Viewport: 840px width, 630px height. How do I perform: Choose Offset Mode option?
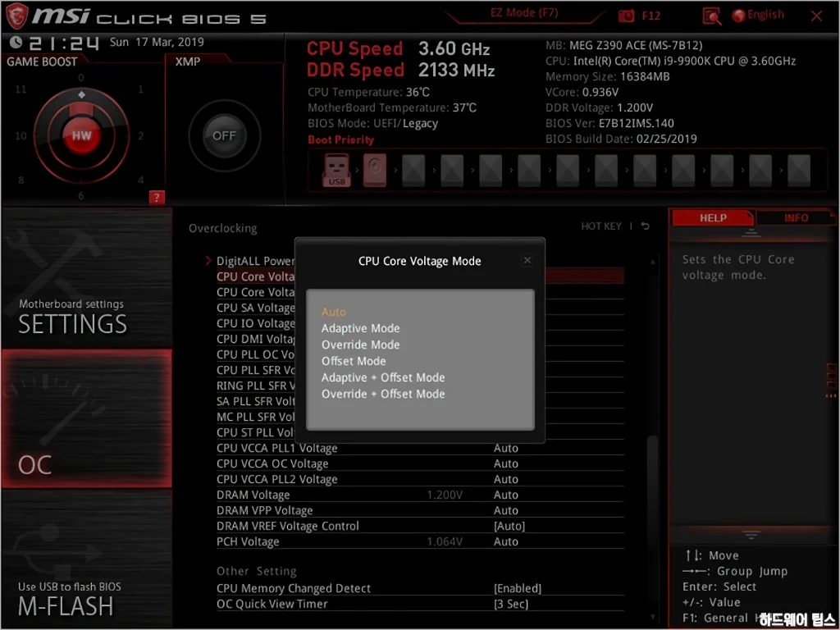coord(353,361)
